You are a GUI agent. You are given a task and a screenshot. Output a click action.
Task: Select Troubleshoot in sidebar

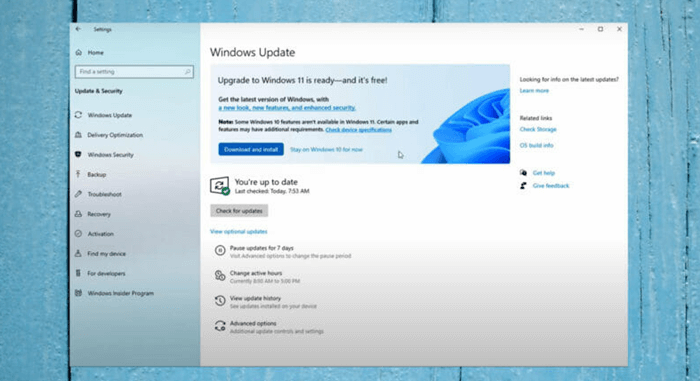pyautogui.click(x=104, y=194)
